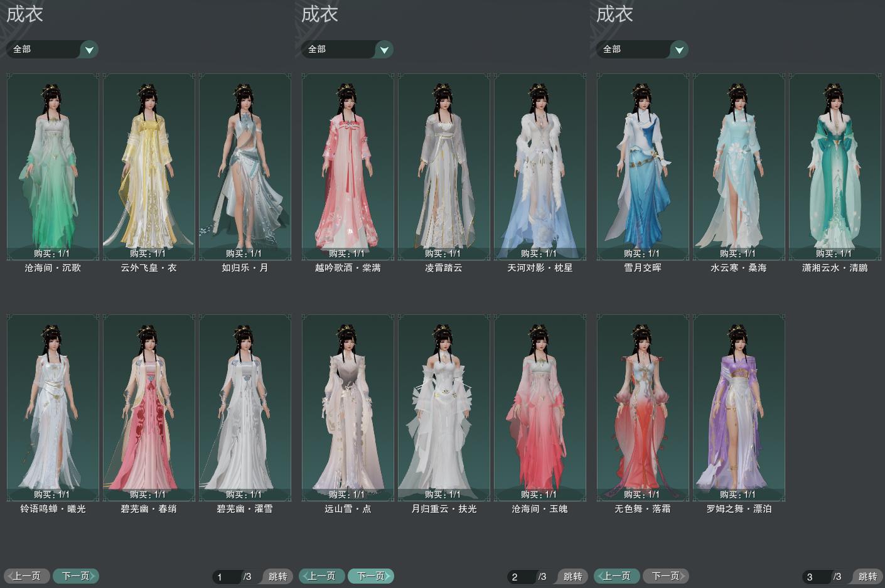Screen dimensions: 885x588
Task: Click 跳转 next to page 3 field
Action: click(867, 577)
